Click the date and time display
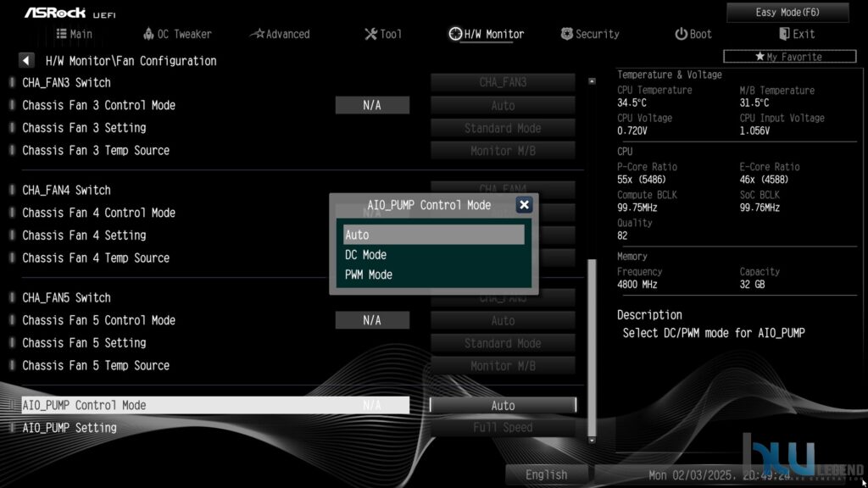The height and width of the screenshot is (488, 868). [720, 475]
